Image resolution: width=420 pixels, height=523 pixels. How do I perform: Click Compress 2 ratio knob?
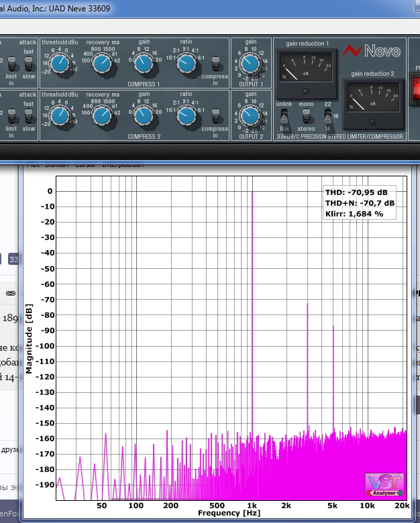tap(187, 116)
